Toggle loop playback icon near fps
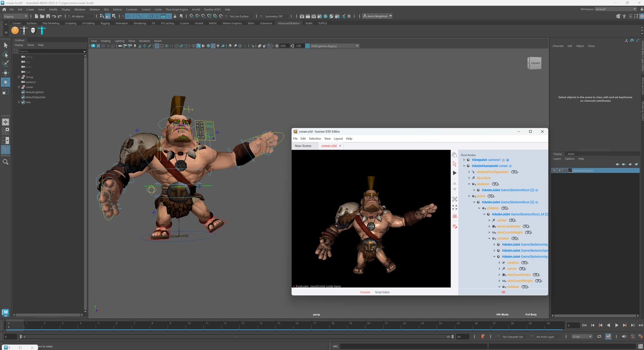The width and height of the screenshot is (644, 350). coord(599,336)
